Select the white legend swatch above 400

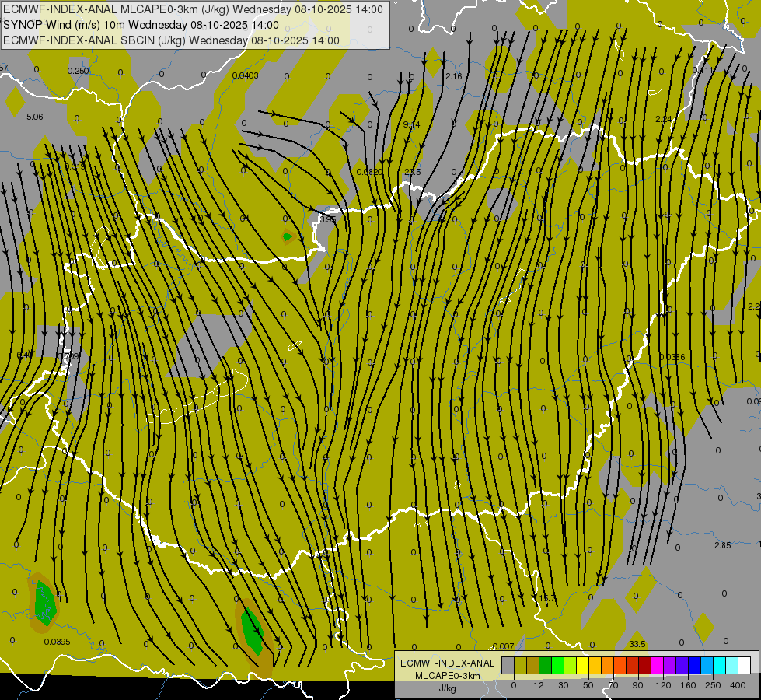744,665
